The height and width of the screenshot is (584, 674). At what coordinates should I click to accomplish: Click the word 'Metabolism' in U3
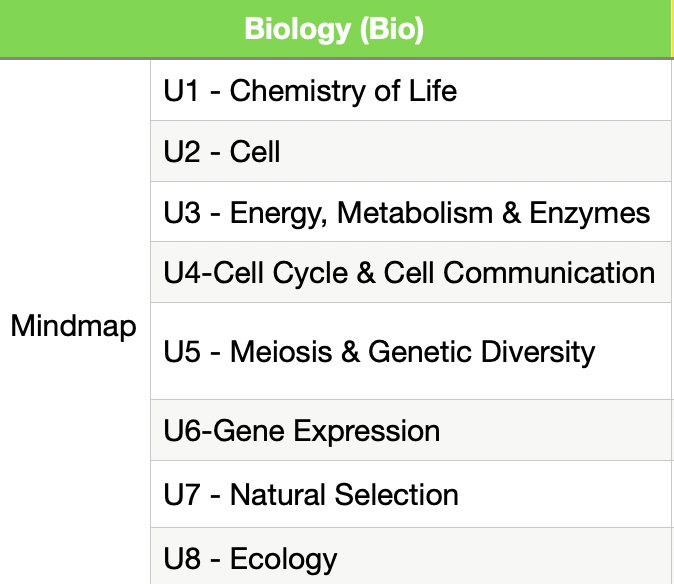pos(418,212)
